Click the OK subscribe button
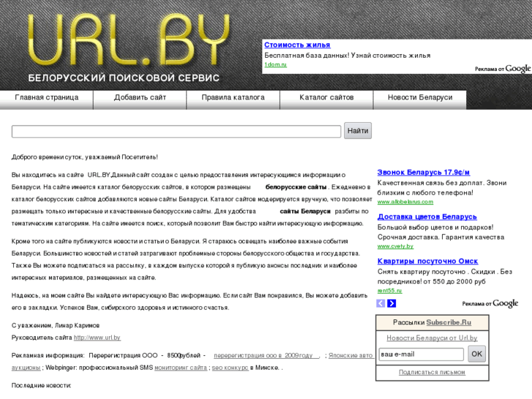The image size is (532, 399). pyautogui.click(x=476, y=354)
